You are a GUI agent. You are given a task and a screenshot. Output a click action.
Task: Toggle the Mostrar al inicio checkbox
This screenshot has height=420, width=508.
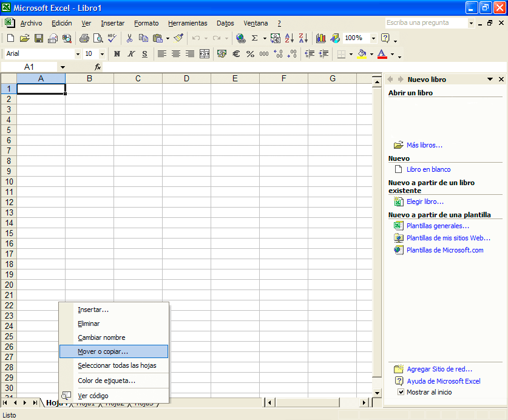point(401,392)
